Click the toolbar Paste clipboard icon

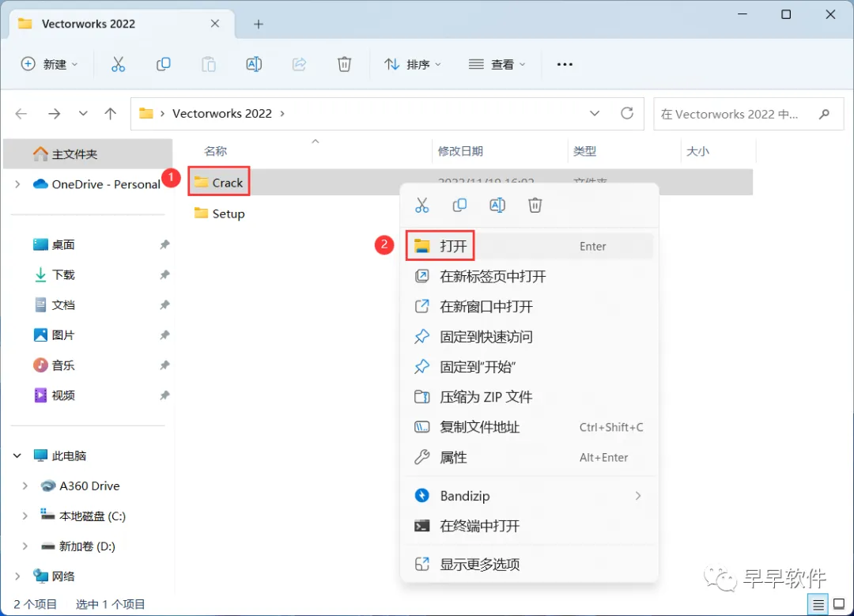tap(209, 64)
